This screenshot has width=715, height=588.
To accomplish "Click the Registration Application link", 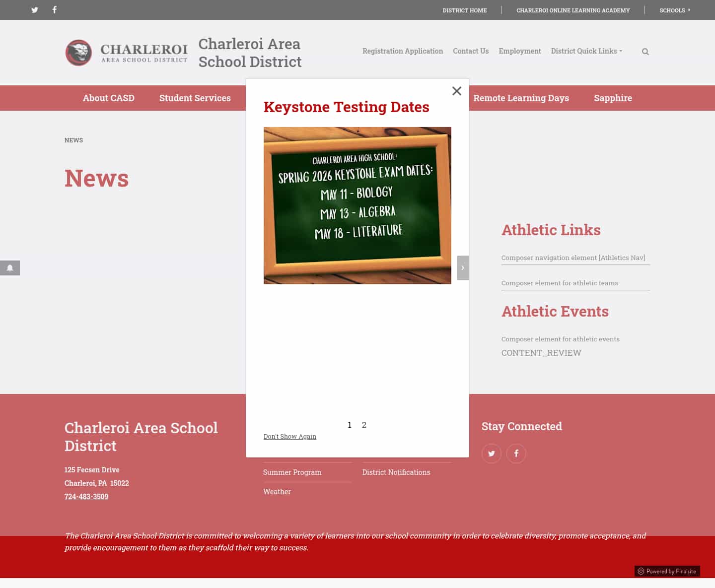I will point(403,51).
